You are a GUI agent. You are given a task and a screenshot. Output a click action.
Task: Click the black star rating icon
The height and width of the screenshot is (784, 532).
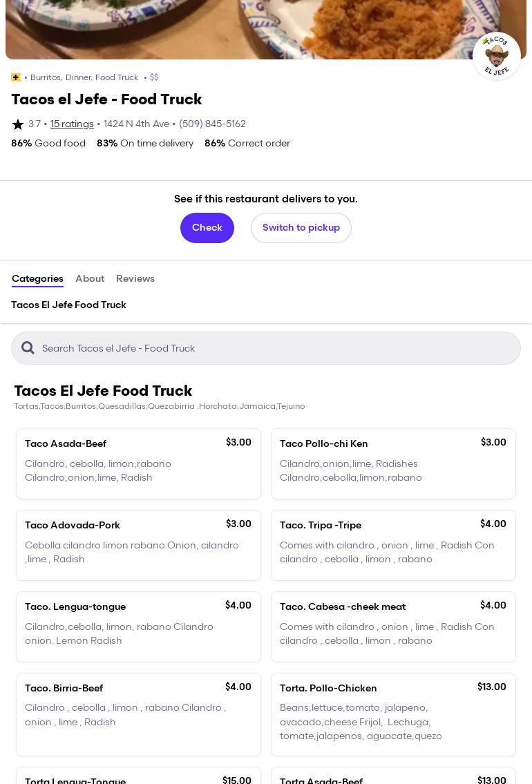tap(18, 124)
